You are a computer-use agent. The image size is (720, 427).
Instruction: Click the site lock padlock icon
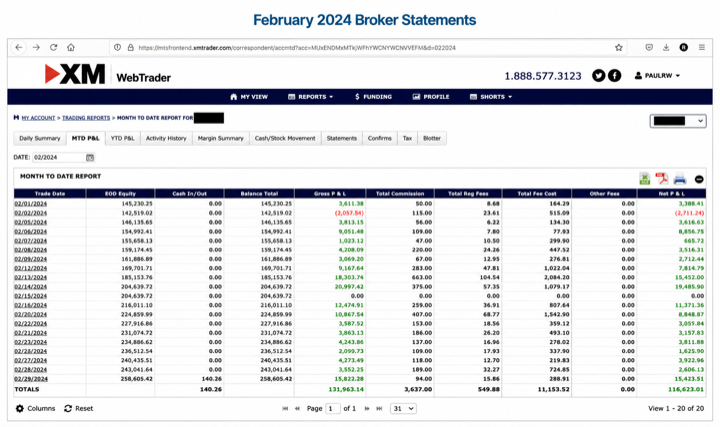(130, 47)
